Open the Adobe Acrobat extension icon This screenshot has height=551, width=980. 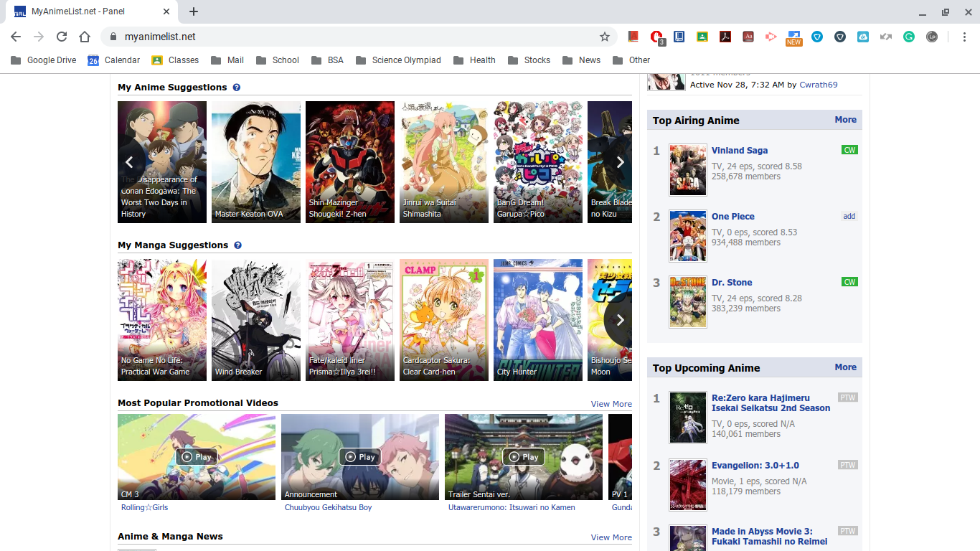pyautogui.click(x=725, y=37)
